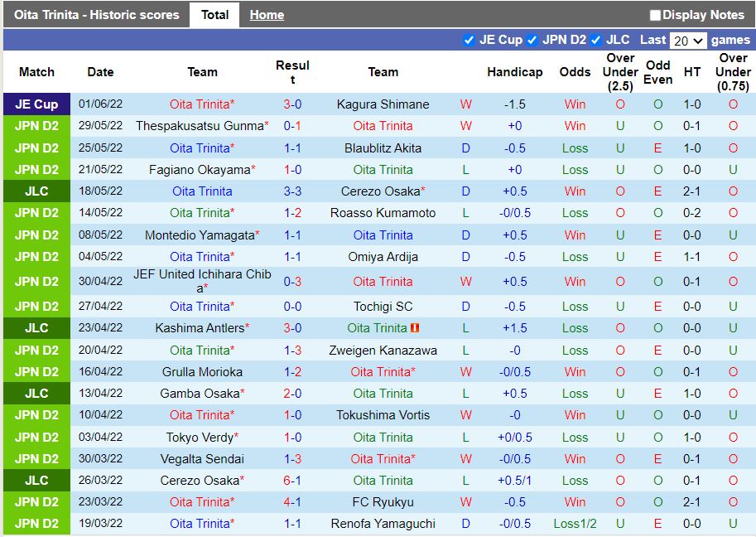
Task: Toggle the Display Notes checkbox
Action: pos(655,15)
